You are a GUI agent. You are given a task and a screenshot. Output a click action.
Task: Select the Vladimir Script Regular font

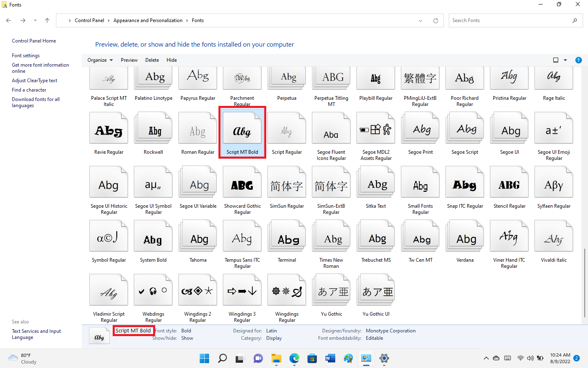(x=109, y=290)
